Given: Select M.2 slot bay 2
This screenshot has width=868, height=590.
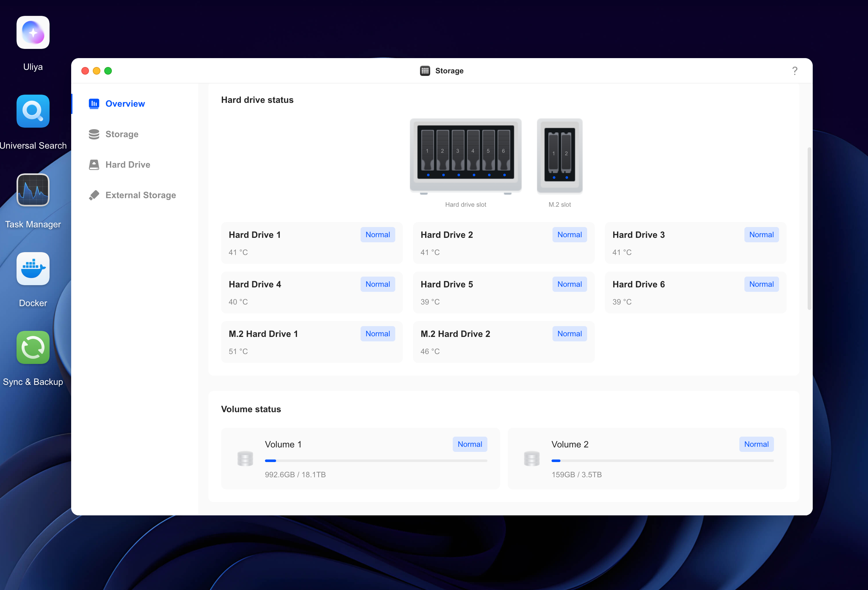Looking at the screenshot, I should click(x=566, y=153).
